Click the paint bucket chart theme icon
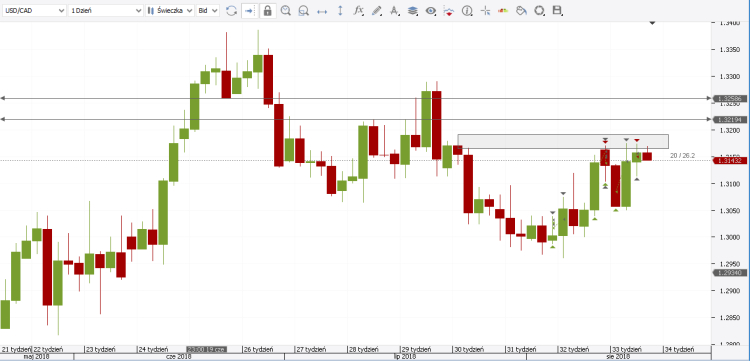Viewport: 750px width, 361px height. click(521, 10)
